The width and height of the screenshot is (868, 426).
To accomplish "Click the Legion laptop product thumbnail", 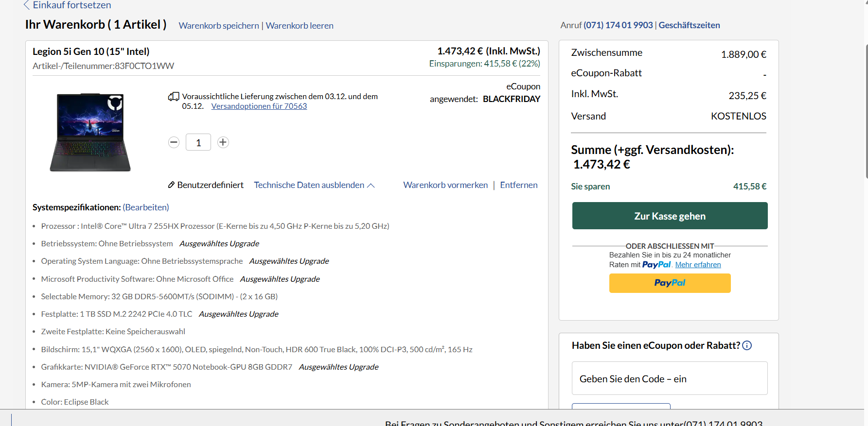I will point(90,132).
